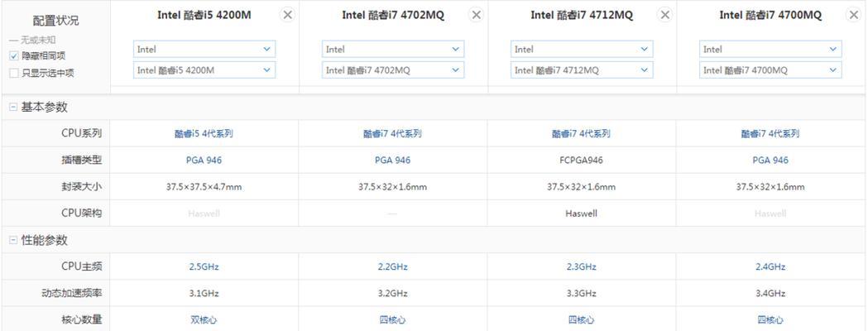Collapse the 基本参数 section
Viewport: 868px width, 331px height.
tap(12, 108)
